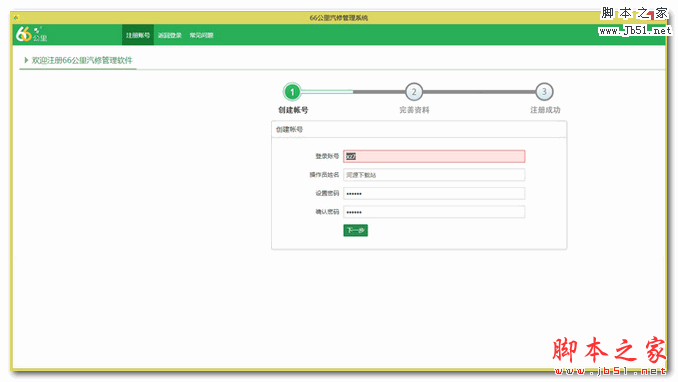Screen dimensions: 678x382
Task: Click the triangle before 欢迎注册66公里汽修管理软件
Action: coord(26,60)
